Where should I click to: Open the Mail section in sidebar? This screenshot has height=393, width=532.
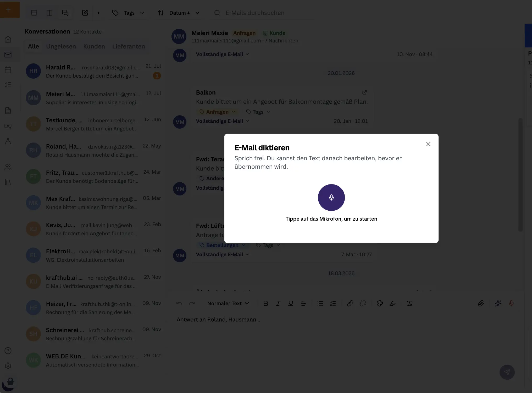[x=8, y=54]
